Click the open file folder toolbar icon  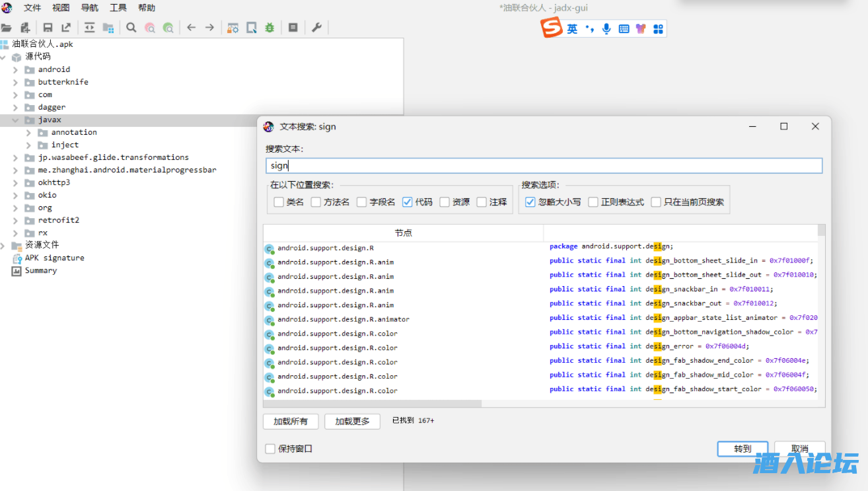coord(7,28)
